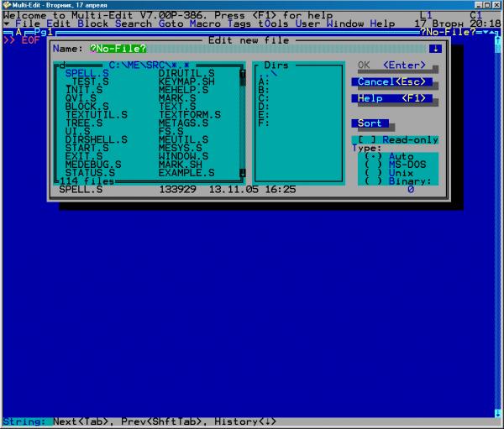Click file list scrollbar down arrow
Screen dimensions: 504x429
pyautogui.click(x=243, y=173)
